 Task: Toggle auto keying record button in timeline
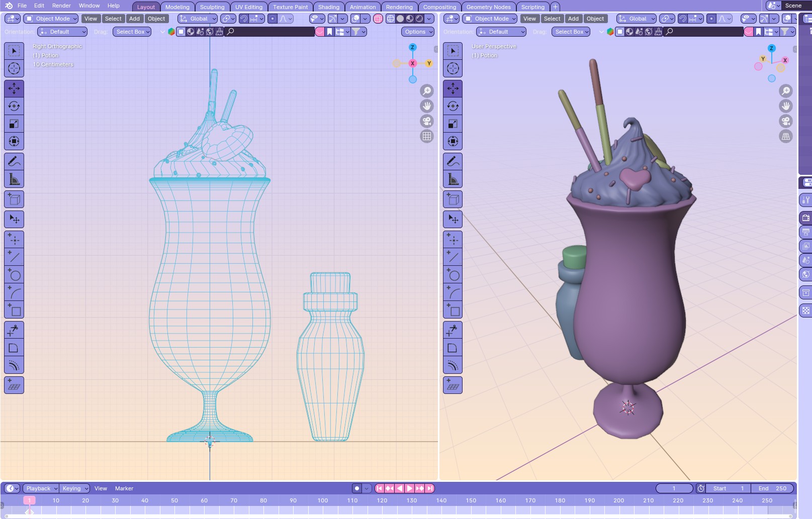(357, 488)
